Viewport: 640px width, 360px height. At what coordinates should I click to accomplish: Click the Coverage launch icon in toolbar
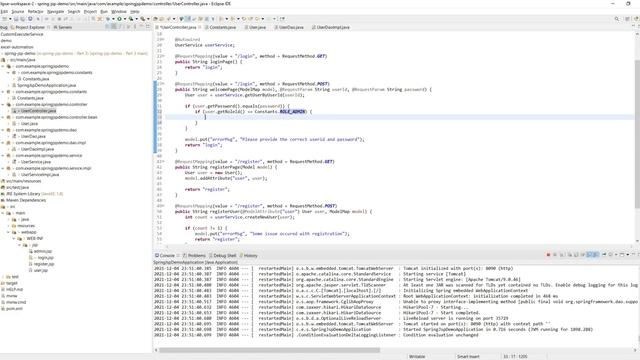coord(131,19)
